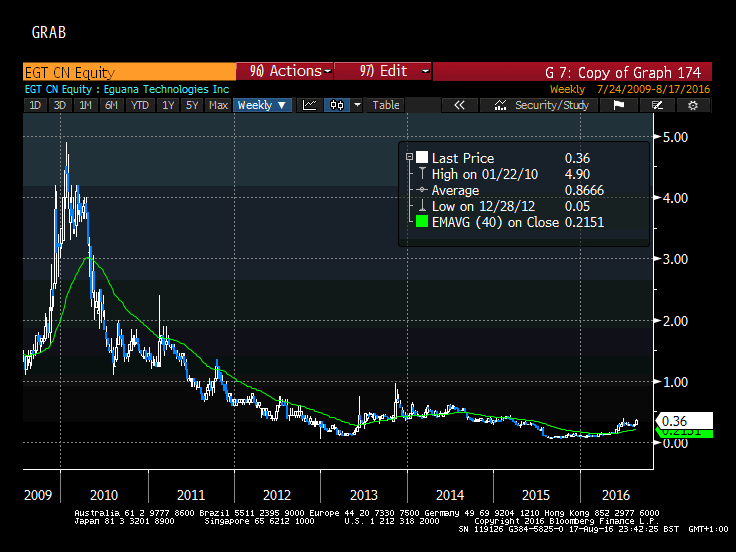
Task: Click the 1.00 y-axis label
Action: click(x=675, y=382)
